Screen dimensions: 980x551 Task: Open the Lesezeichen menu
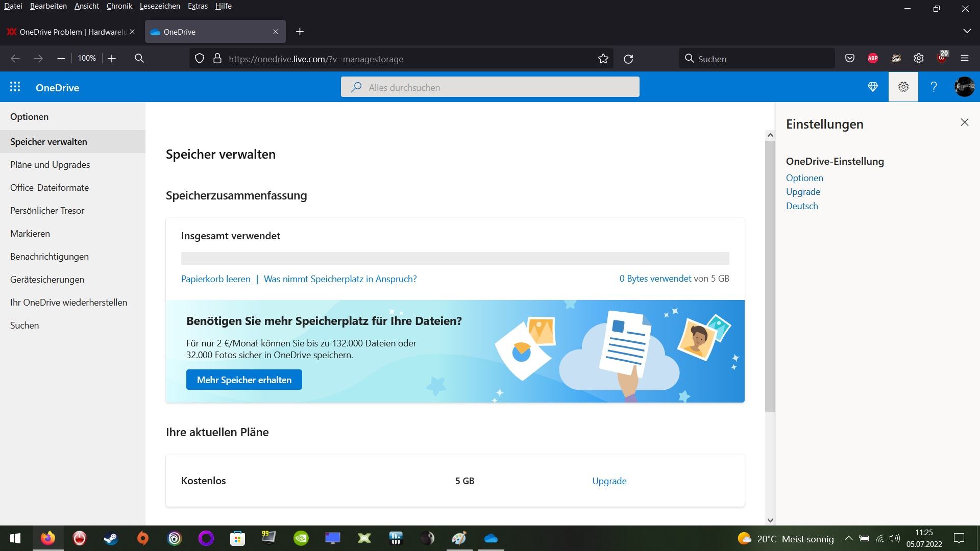click(x=160, y=6)
